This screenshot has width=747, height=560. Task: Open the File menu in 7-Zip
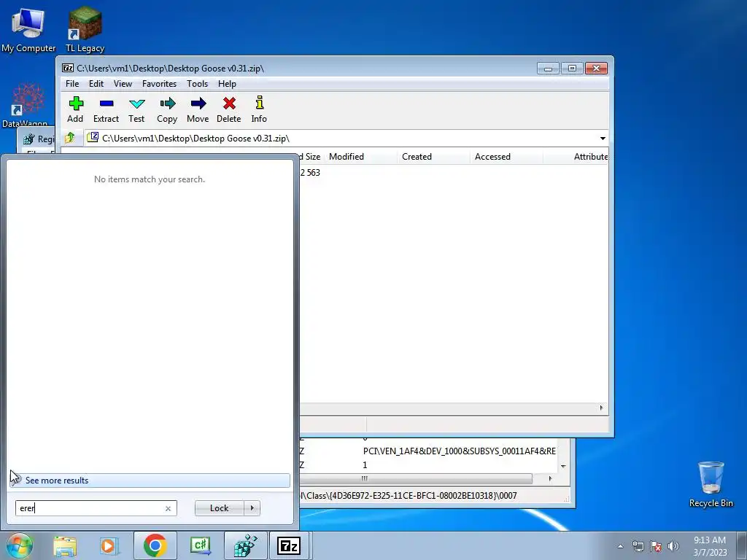[x=72, y=84]
